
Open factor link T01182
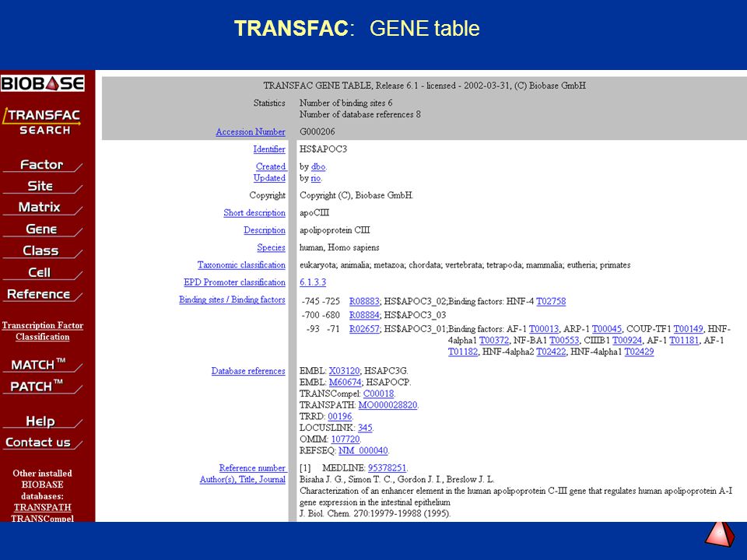463,352
